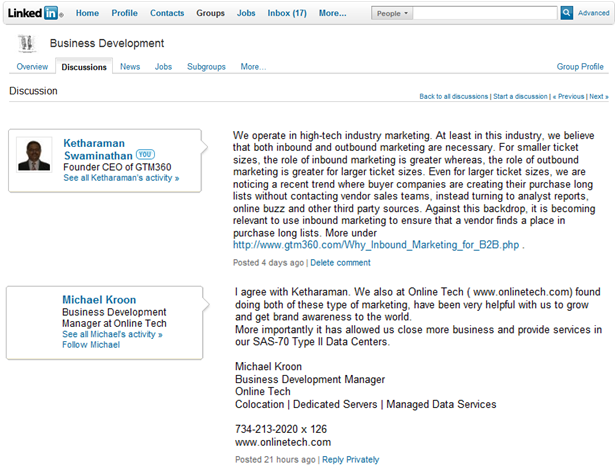Click 'www.onlinetech.com' signature line
The height and width of the screenshot is (470, 616).
click(x=283, y=442)
